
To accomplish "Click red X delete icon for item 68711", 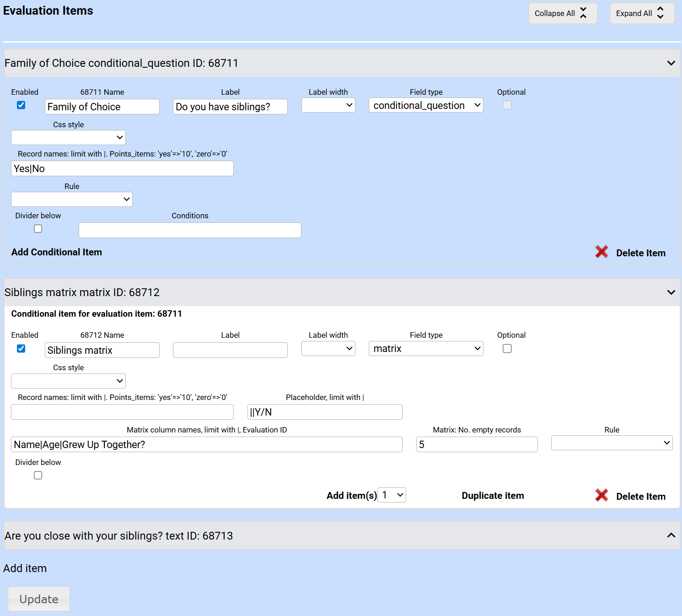I will click(x=601, y=252).
